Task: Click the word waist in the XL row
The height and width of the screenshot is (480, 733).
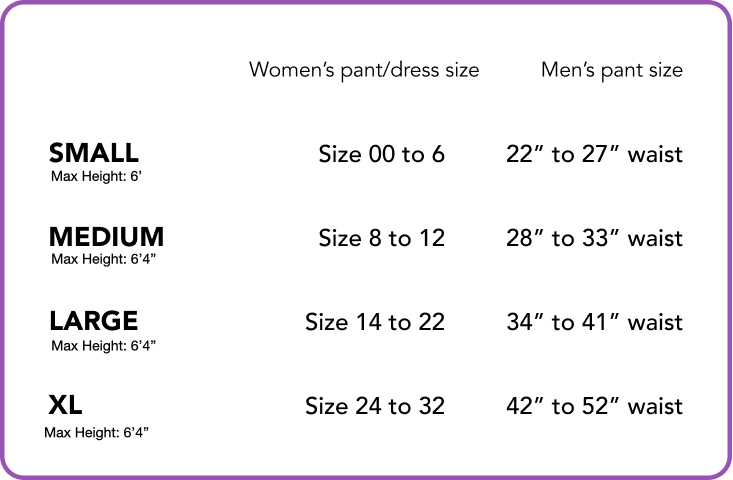Action: pyautogui.click(x=654, y=407)
